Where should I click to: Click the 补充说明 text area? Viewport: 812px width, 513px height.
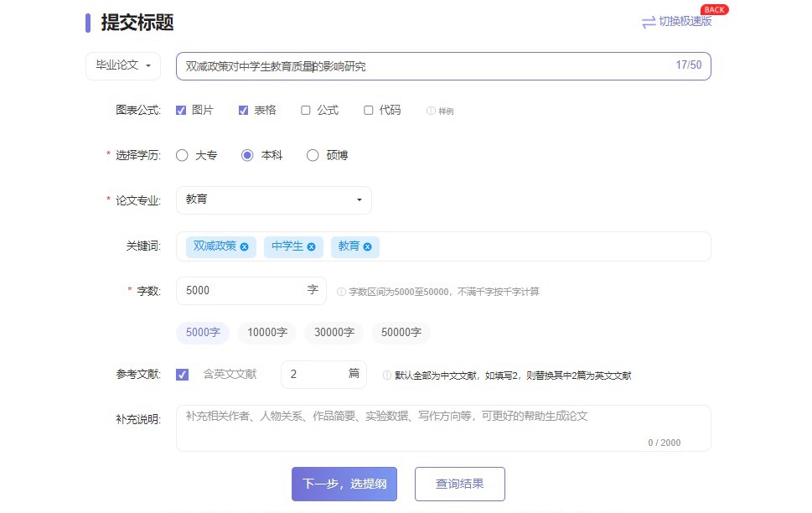point(442,427)
